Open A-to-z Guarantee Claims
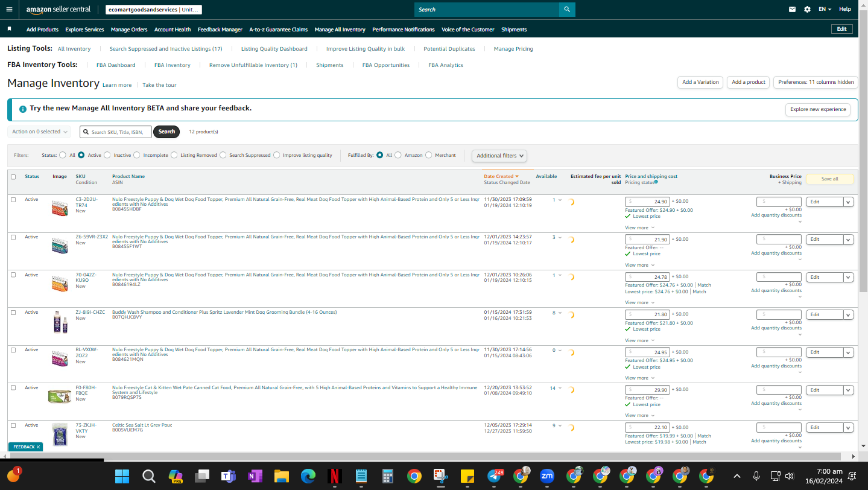The image size is (868, 490). 279,30
